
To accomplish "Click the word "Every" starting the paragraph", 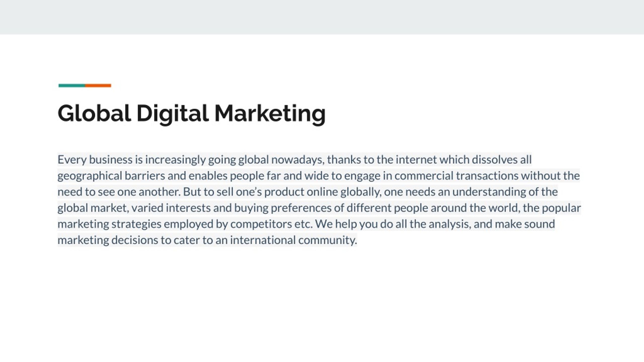I will (x=72, y=160).
